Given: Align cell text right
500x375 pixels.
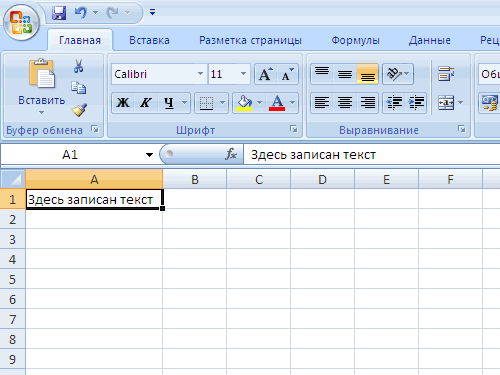Looking at the screenshot, I should click(367, 103).
